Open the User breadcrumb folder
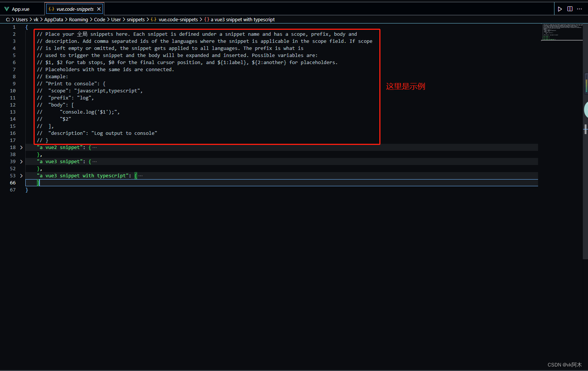 (x=116, y=19)
